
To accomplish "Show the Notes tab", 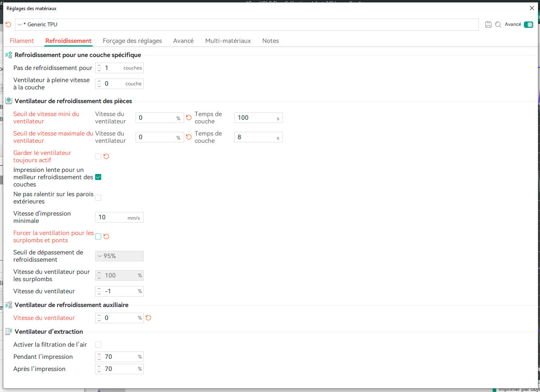I will pyautogui.click(x=270, y=41).
